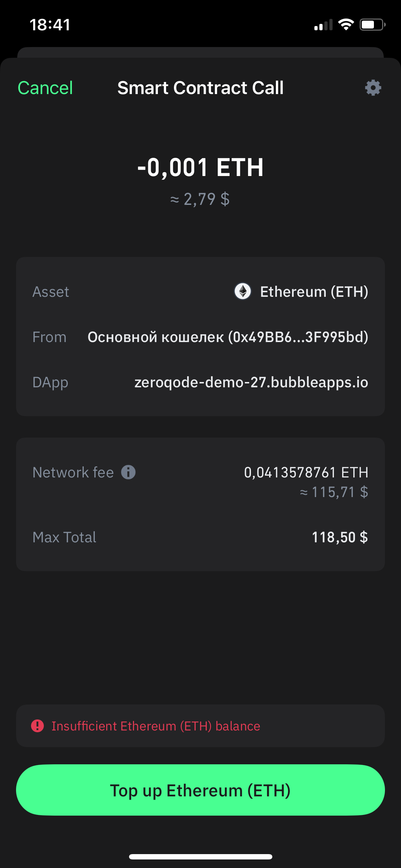Tap the Network fee ETH value
The width and height of the screenshot is (401, 868).
pyautogui.click(x=306, y=472)
